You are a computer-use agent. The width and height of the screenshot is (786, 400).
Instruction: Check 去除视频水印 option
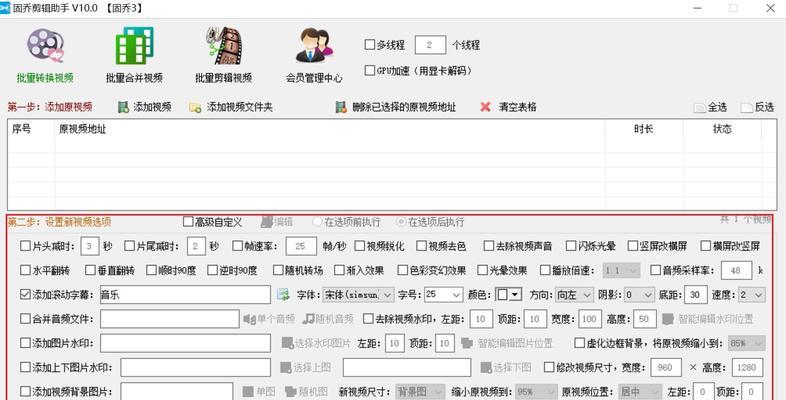click(x=368, y=319)
